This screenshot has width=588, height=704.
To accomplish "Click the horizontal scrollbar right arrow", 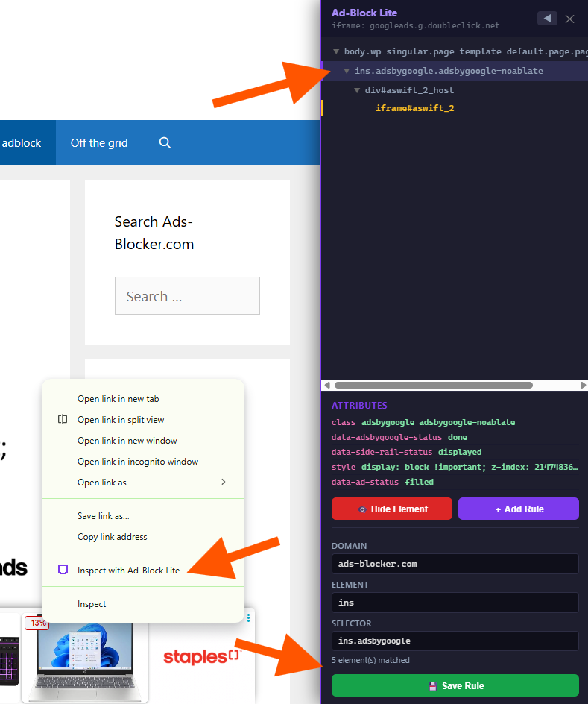I will coord(583,386).
